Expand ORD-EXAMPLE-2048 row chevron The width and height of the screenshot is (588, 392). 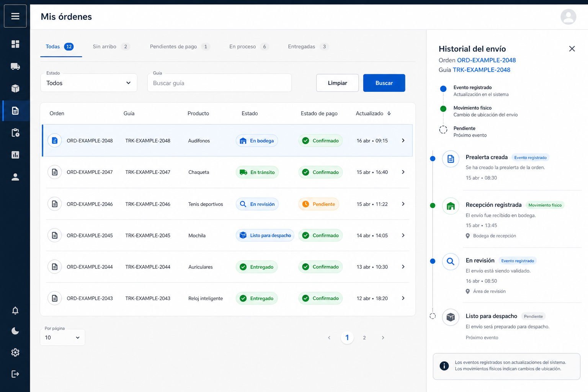[x=403, y=140]
